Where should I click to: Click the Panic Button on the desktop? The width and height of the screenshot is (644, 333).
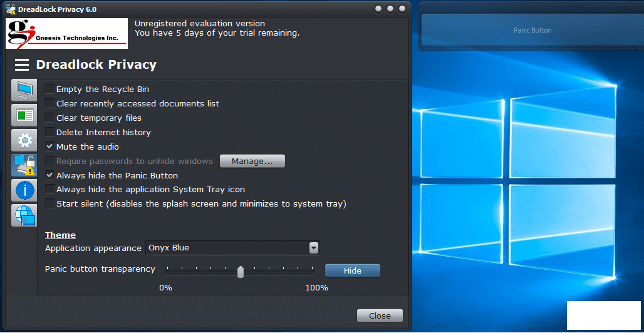pos(532,30)
